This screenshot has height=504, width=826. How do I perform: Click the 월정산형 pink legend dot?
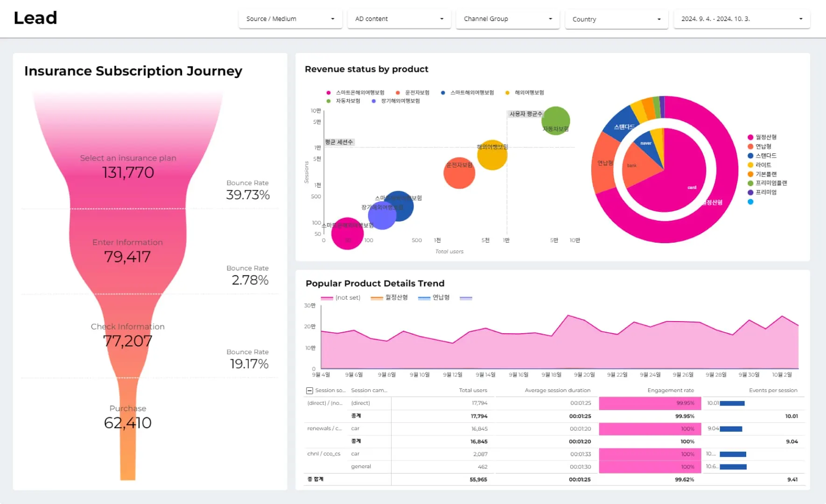coord(750,137)
